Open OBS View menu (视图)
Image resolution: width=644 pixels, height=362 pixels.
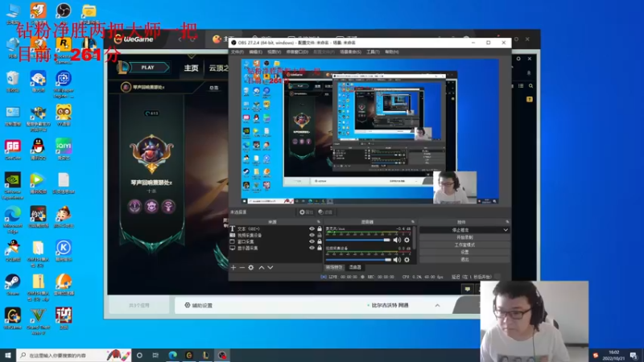274,52
